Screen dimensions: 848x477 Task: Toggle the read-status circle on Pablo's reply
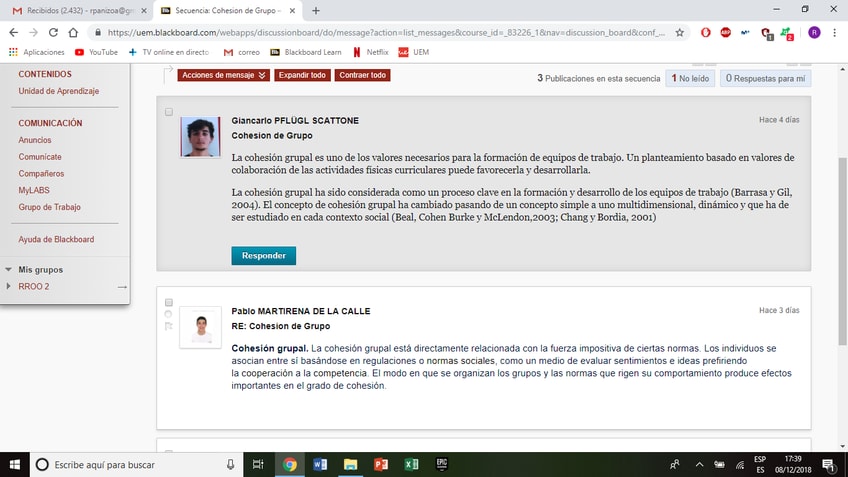tap(169, 314)
